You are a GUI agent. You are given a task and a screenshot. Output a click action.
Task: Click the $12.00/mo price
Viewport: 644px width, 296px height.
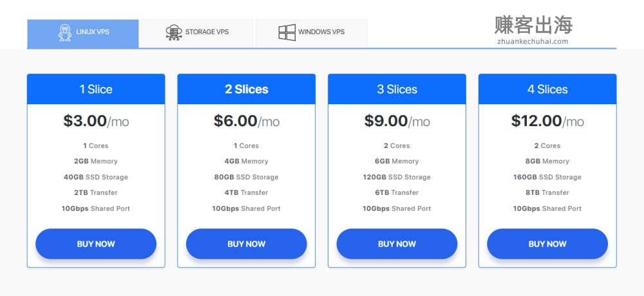point(547,121)
